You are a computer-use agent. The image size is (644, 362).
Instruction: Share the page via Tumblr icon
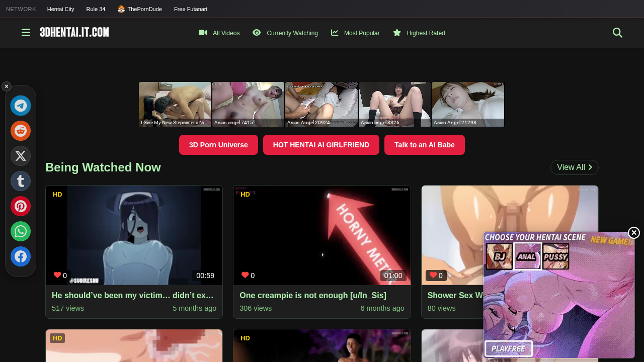[21, 181]
